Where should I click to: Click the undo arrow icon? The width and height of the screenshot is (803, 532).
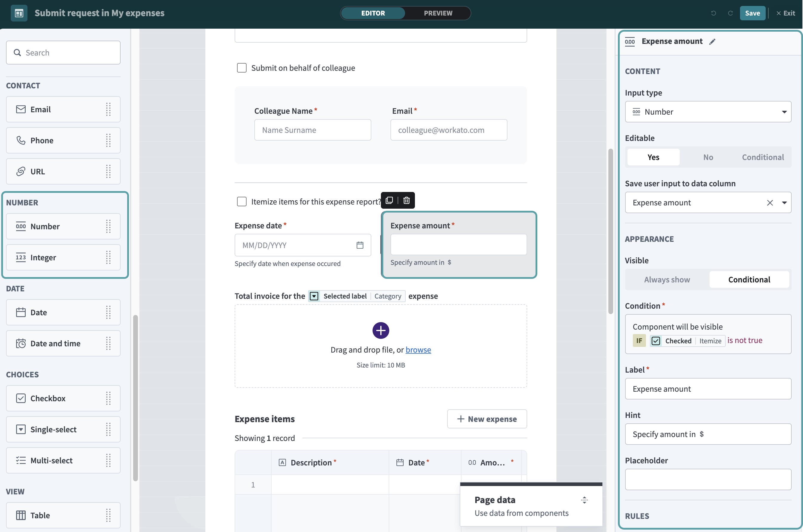(x=713, y=13)
